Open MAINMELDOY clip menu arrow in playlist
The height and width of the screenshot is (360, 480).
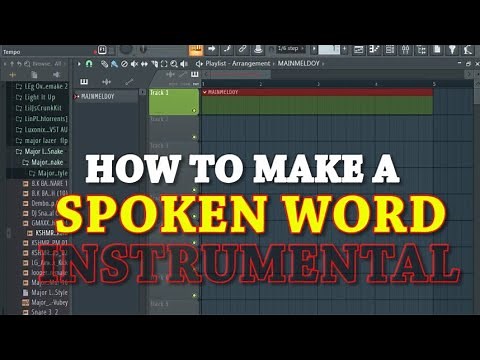pyautogui.click(x=205, y=92)
